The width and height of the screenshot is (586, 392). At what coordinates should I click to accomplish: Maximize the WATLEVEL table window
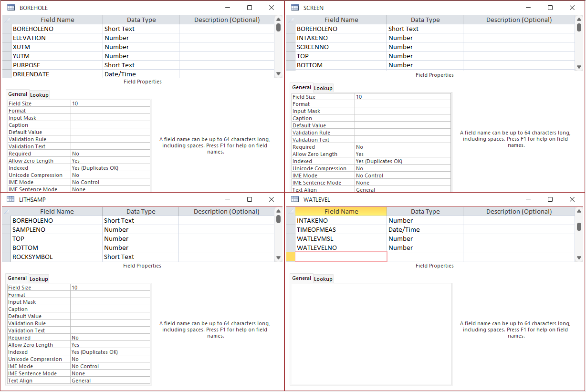click(550, 199)
